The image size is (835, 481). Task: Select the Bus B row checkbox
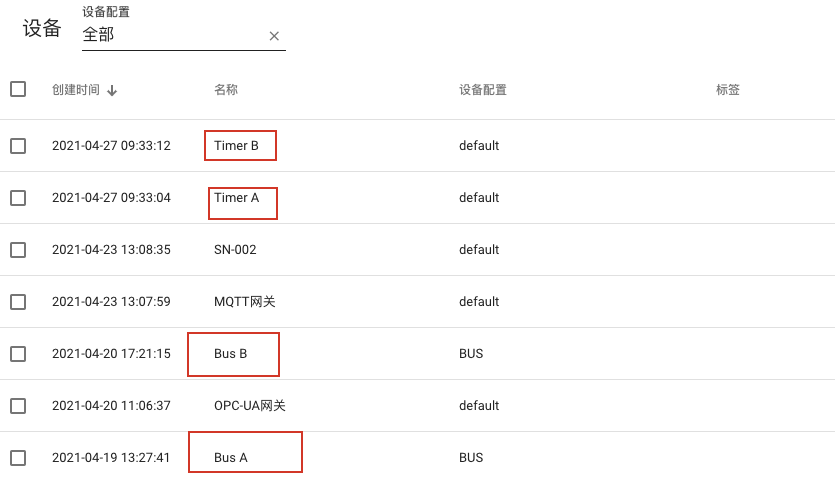tap(18, 354)
